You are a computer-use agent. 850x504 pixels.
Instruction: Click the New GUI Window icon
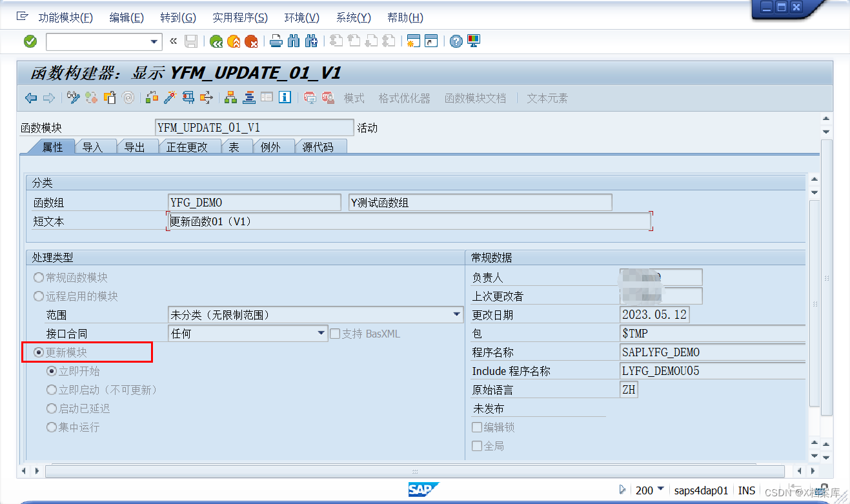click(x=413, y=41)
